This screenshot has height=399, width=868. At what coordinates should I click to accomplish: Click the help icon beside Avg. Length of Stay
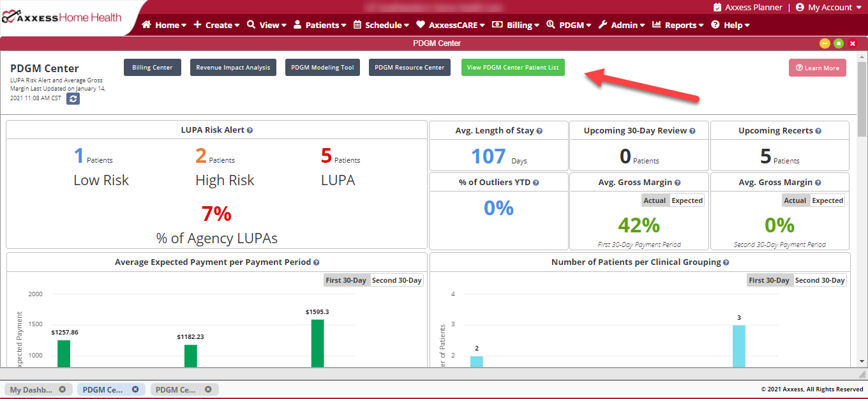tap(539, 131)
